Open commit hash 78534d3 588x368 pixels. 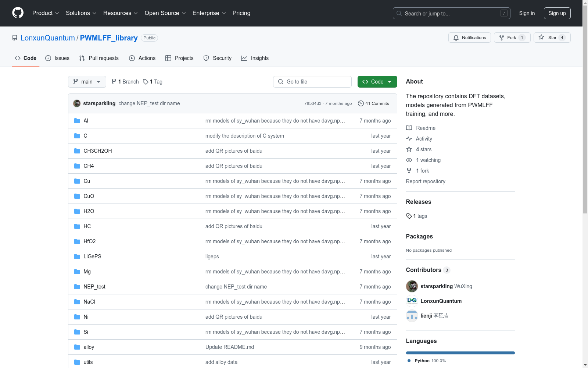tap(313, 103)
